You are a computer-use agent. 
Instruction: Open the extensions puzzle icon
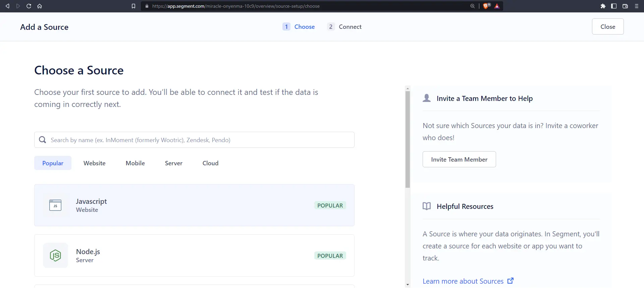603,6
